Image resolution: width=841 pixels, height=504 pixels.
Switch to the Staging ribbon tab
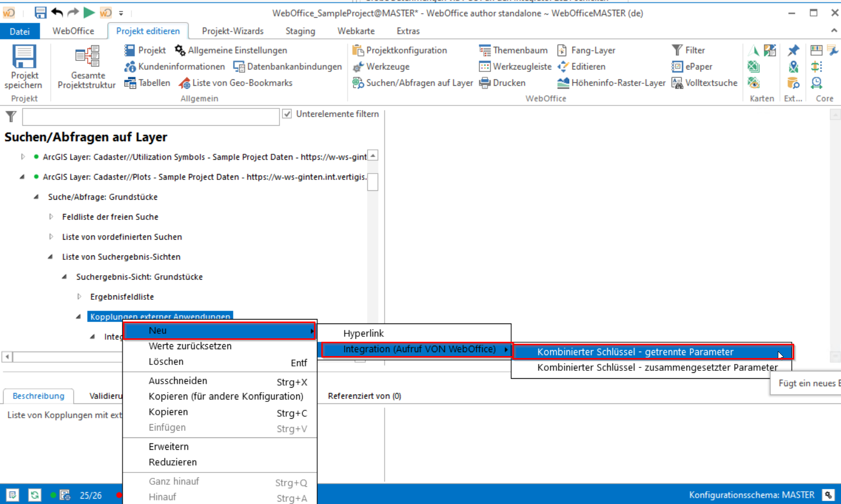[300, 31]
